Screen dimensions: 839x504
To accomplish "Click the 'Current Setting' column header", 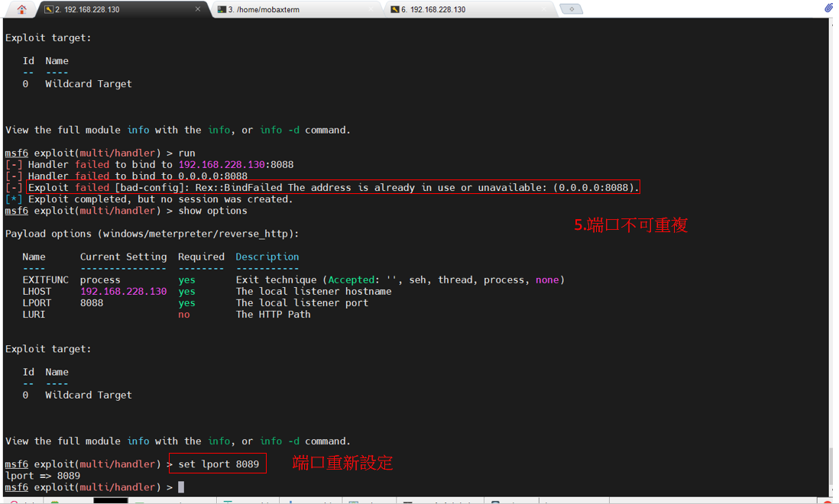I will tap(123, 257).
